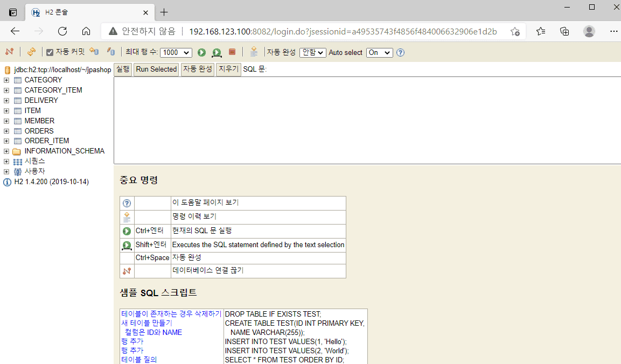
Task: Click the refresh toolbar icon
Action: coord(31,52)
